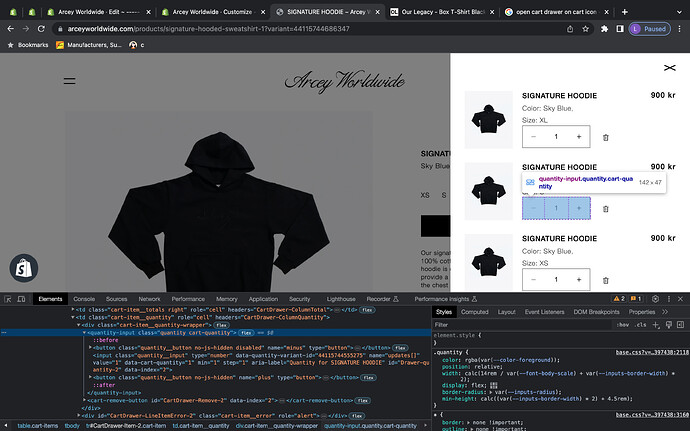Screen dimensions: 690x431
Task: Click the issues count badge in DevTools
Action: 635,299
